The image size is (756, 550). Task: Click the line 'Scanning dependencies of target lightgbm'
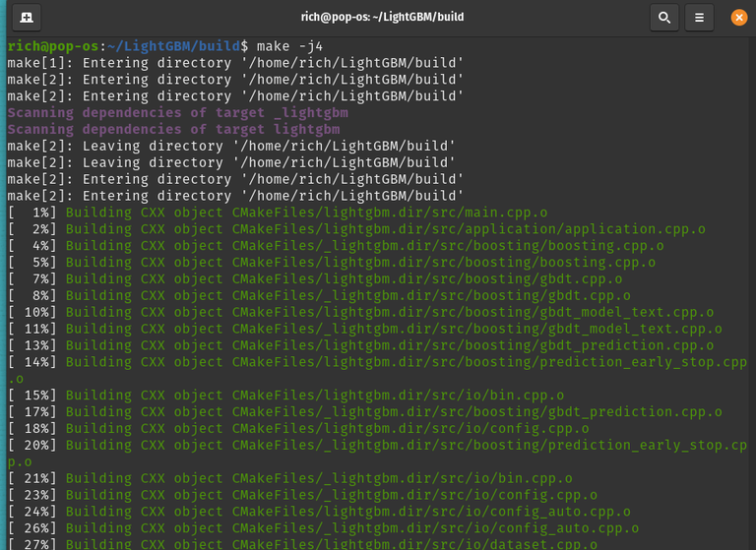[173, 129]
